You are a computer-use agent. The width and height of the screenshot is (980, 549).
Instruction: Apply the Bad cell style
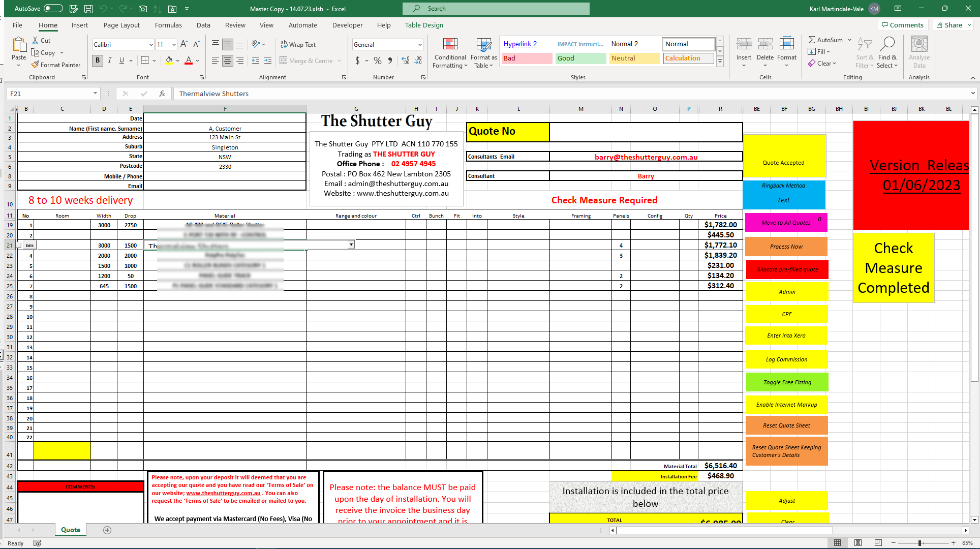(x=527, y=58)
